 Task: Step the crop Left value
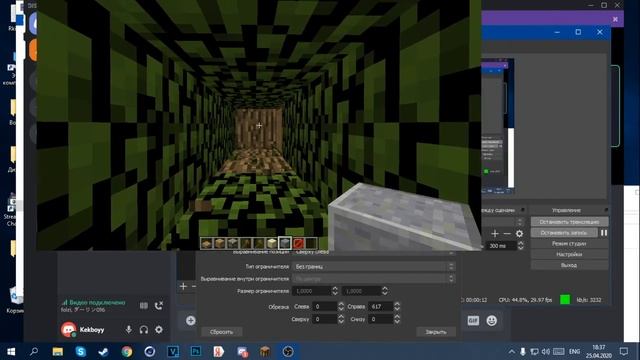(x=341, y=307)
